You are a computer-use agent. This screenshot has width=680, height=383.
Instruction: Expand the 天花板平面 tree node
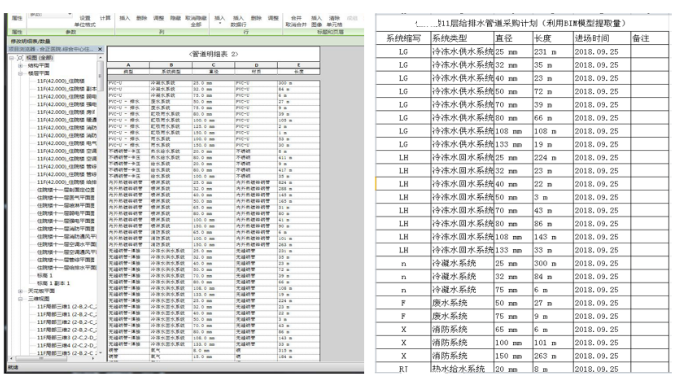[20, 291]
